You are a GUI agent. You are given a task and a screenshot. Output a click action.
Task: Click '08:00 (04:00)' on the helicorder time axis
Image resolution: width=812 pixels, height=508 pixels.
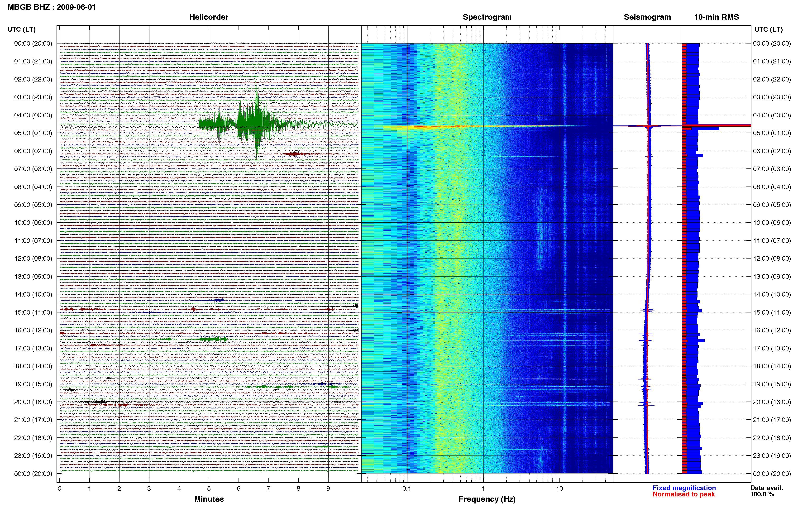click(33, 187)
